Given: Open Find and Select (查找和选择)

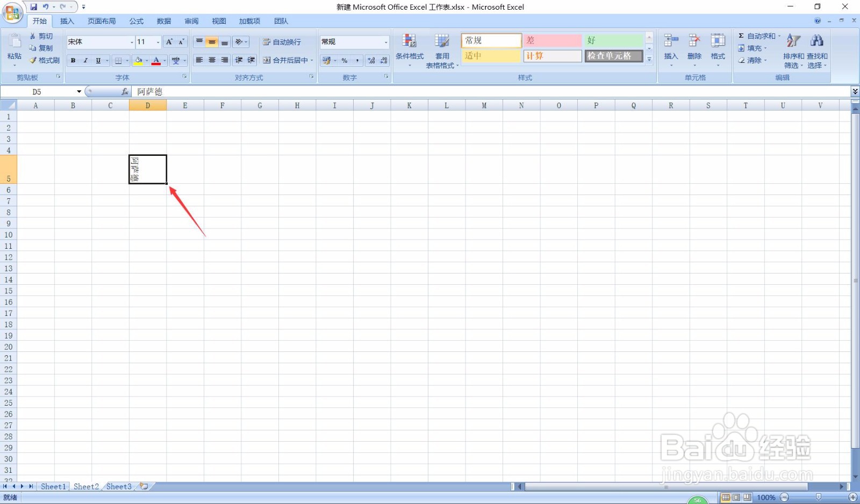Looking at the screenshot, I should coord(817,50).
